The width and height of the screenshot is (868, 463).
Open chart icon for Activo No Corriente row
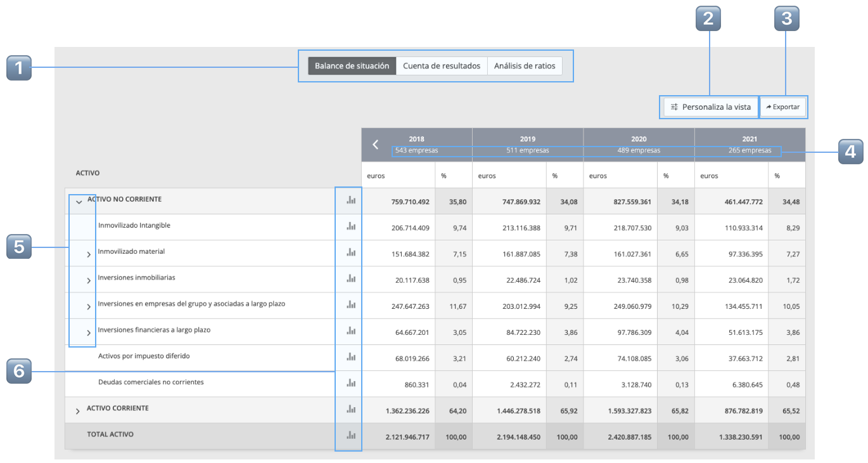[x=350, y=200]
